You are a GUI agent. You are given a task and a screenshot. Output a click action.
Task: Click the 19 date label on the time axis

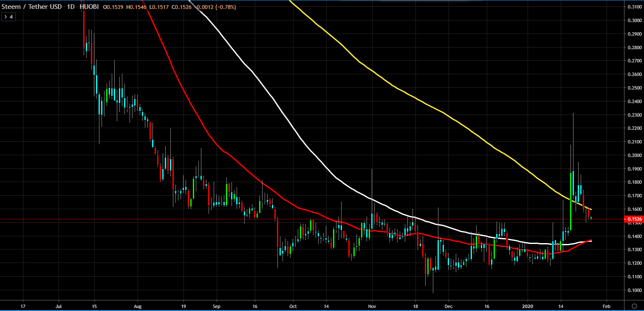(x=183, y=305)
